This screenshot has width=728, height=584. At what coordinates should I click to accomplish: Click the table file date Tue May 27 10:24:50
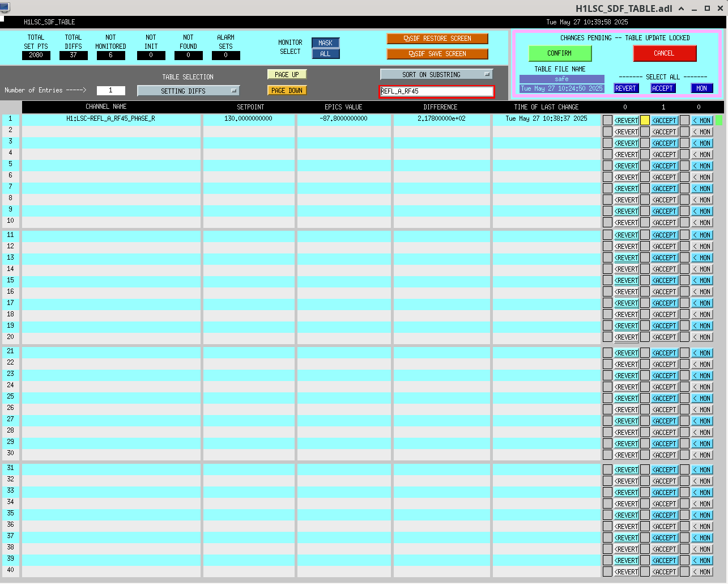[x=562, y=88]
